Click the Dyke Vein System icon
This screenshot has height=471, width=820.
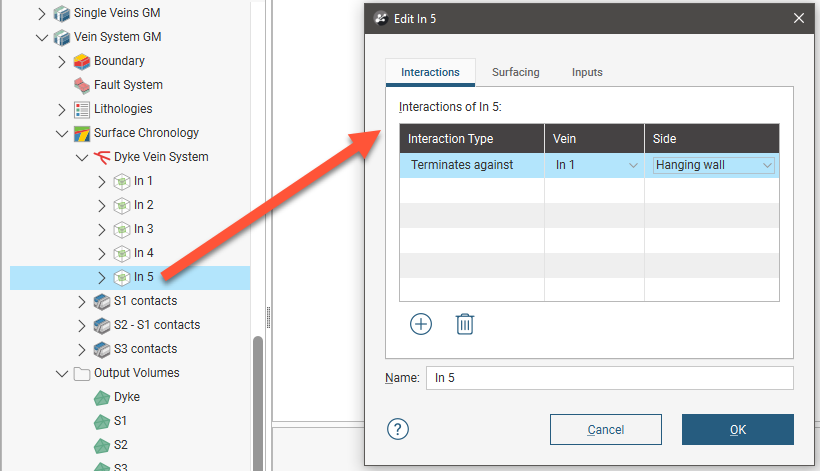pos(102,157)
